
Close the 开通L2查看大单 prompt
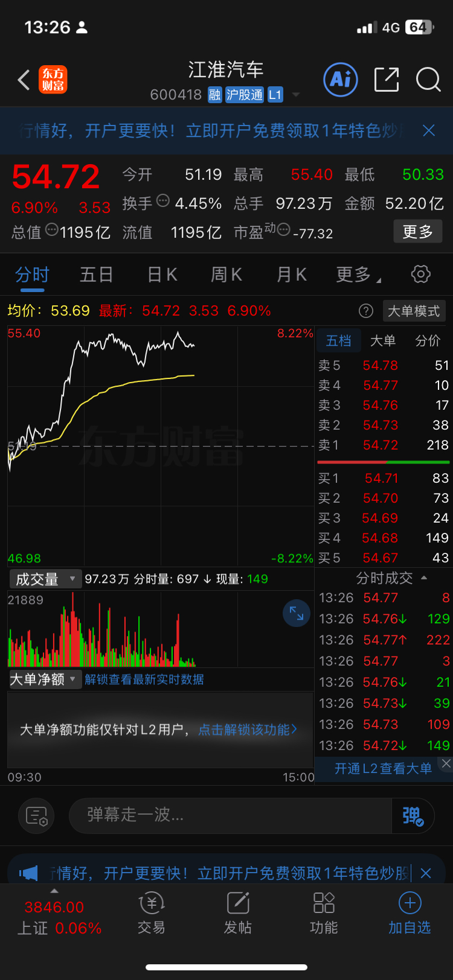pyautogui.click(x=446, y=763)
